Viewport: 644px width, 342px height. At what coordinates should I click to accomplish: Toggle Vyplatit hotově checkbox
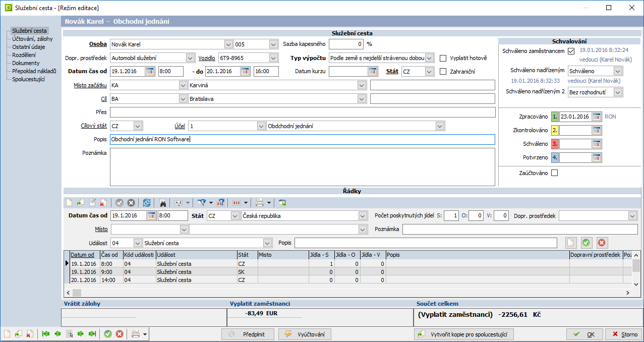click(443, 58)
